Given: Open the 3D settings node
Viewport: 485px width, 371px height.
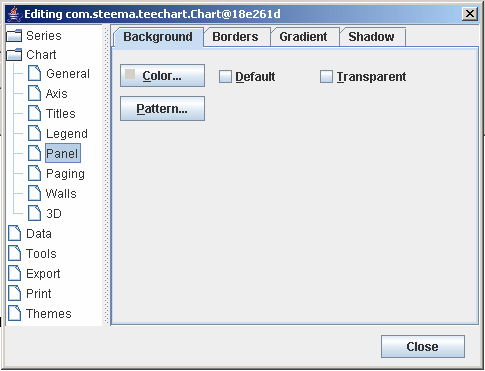Looking at the screenshot, I should pyautogui.click(x=54, y=214).
